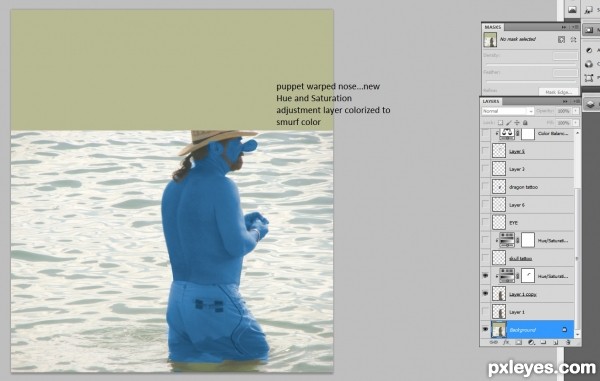Select the Layer 1 copy thumbnail

(499, 293)
